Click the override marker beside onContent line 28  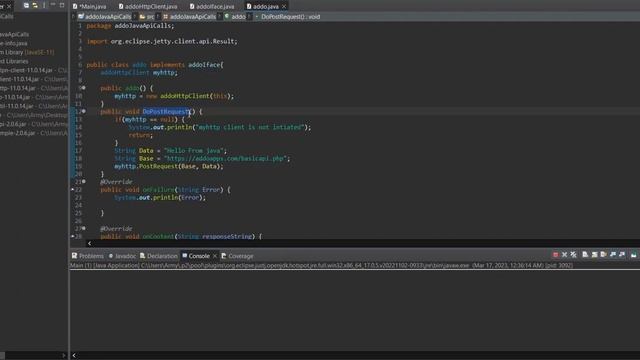[73, 236]
